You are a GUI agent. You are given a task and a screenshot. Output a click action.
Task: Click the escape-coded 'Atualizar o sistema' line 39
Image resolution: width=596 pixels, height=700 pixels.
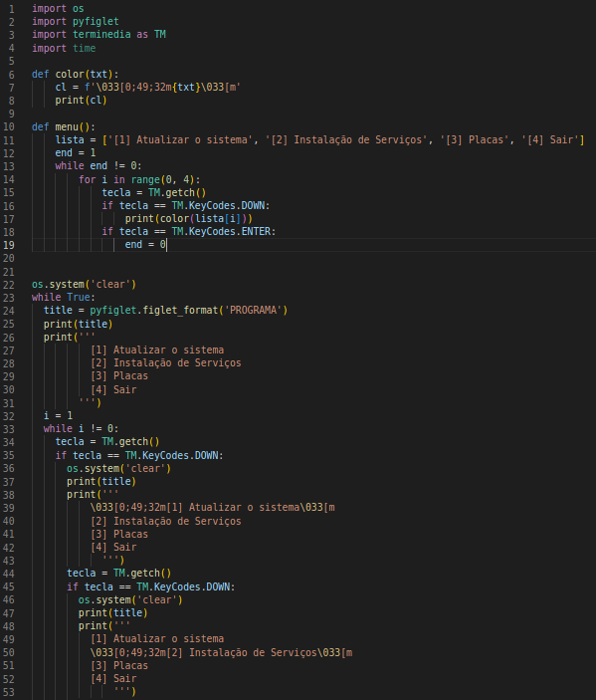pyautogui.click(x=212, y=508)
